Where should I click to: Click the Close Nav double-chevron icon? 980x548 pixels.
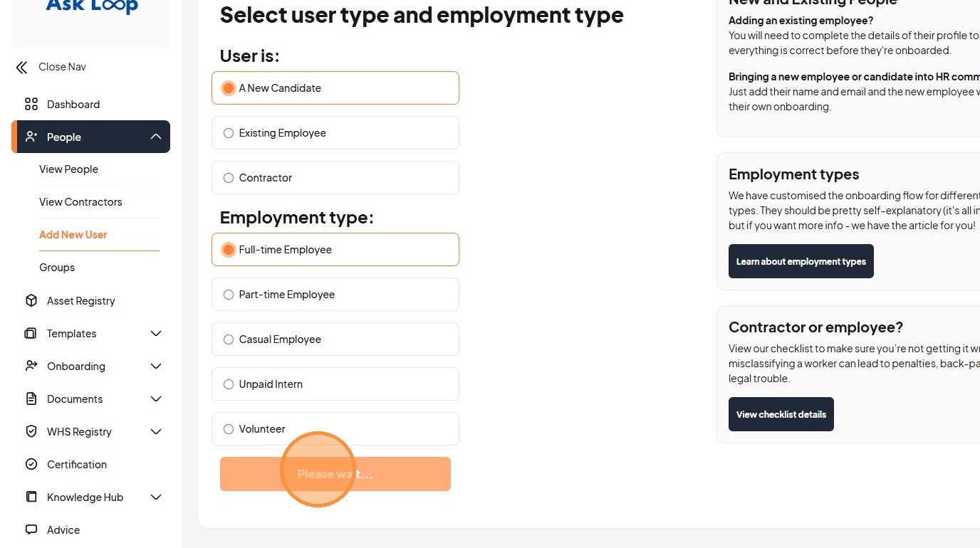click(22, 68)
